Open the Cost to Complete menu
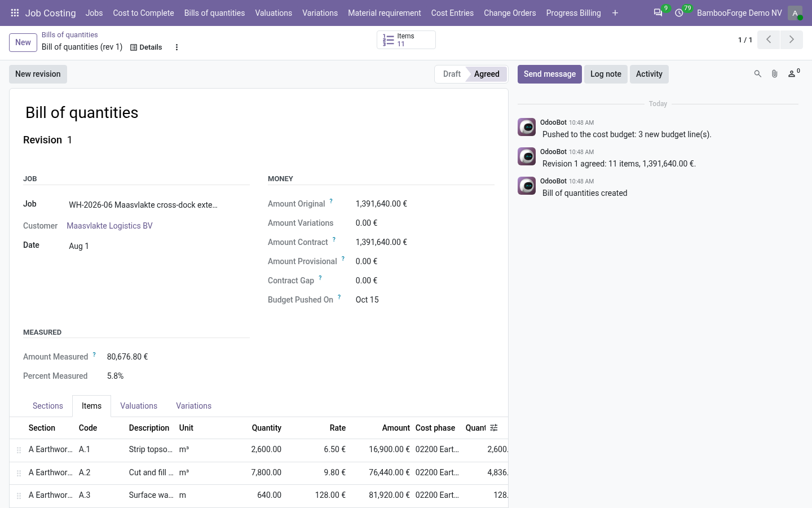The height and width of the screenshot is (508, 812). pyautogui.click(x=143, y=13)
